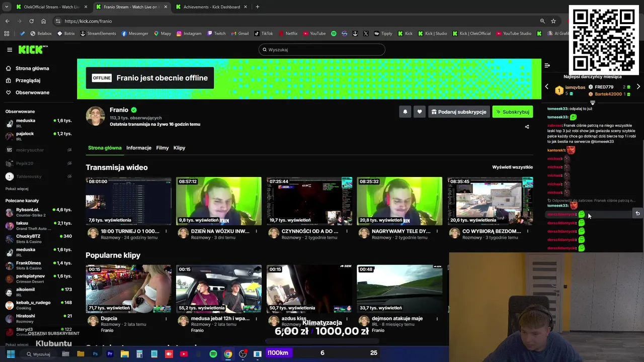The height and width of the screenshot is (362, 644).
Task: Collapse chat panel with arrow icon
Action: click(x=547, y=65)
